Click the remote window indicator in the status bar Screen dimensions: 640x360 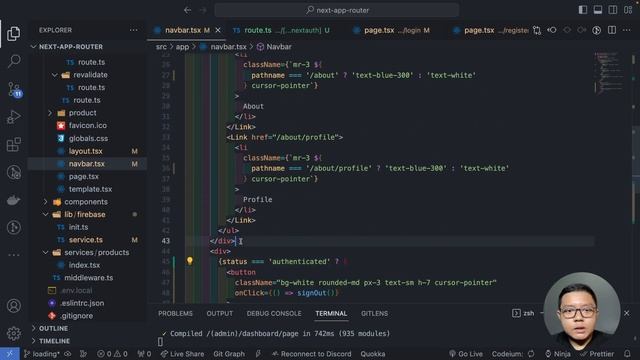[9, 354]
